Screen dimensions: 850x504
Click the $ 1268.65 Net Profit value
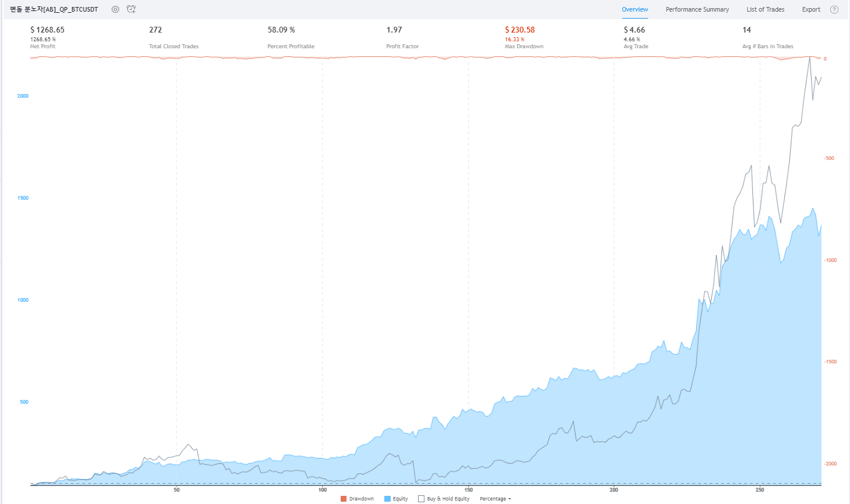pyautogui.click(x=47, y=30)
